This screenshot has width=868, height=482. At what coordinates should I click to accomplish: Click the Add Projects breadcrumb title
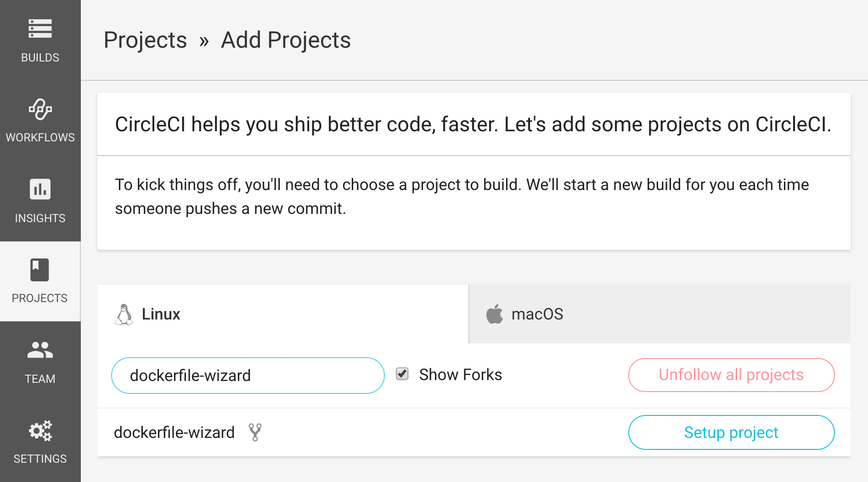[286, 40]
